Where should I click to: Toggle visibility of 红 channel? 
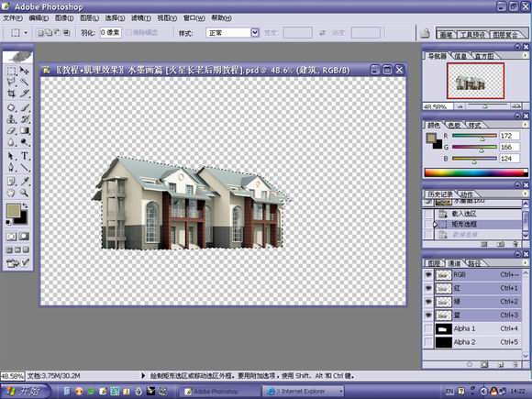tap(428, 288)
